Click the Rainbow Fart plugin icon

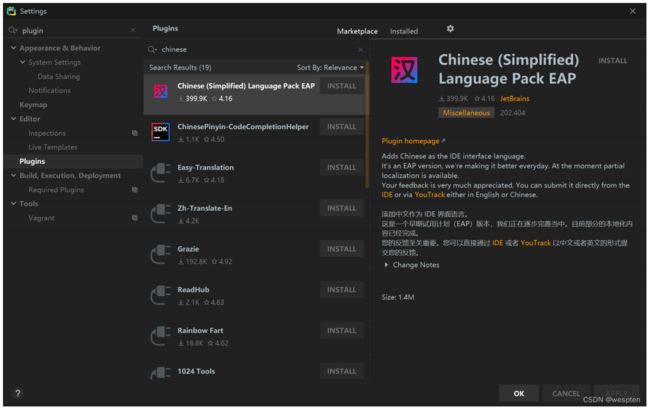coord(160,335)
